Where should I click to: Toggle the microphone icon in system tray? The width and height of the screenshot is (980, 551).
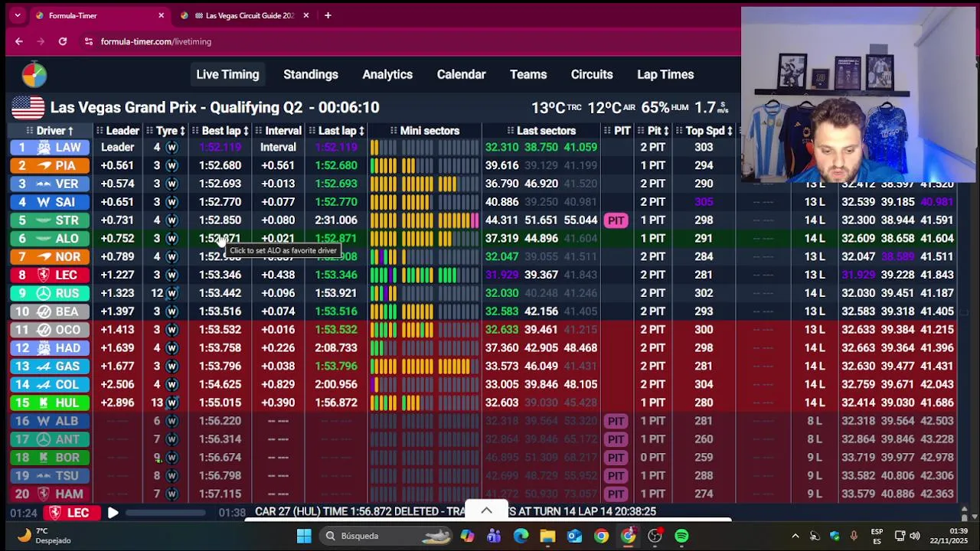tap(854, 536)
